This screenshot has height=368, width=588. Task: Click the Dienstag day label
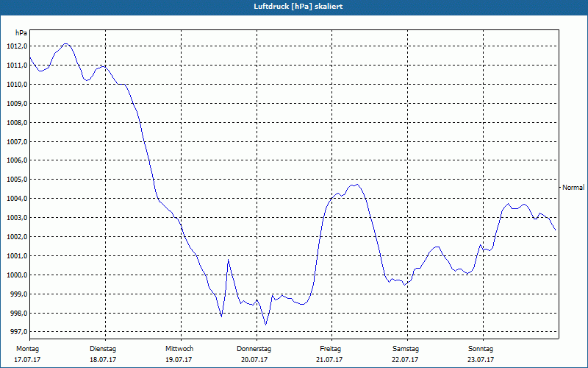103,349
